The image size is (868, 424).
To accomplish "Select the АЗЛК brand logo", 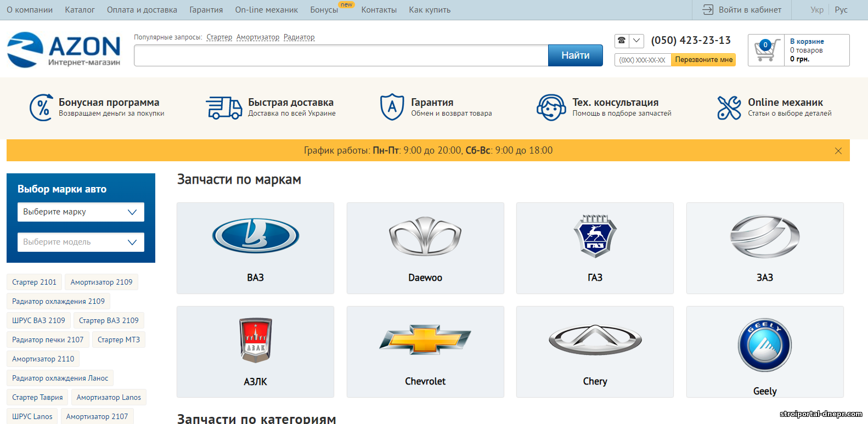I will pos(256,340).
